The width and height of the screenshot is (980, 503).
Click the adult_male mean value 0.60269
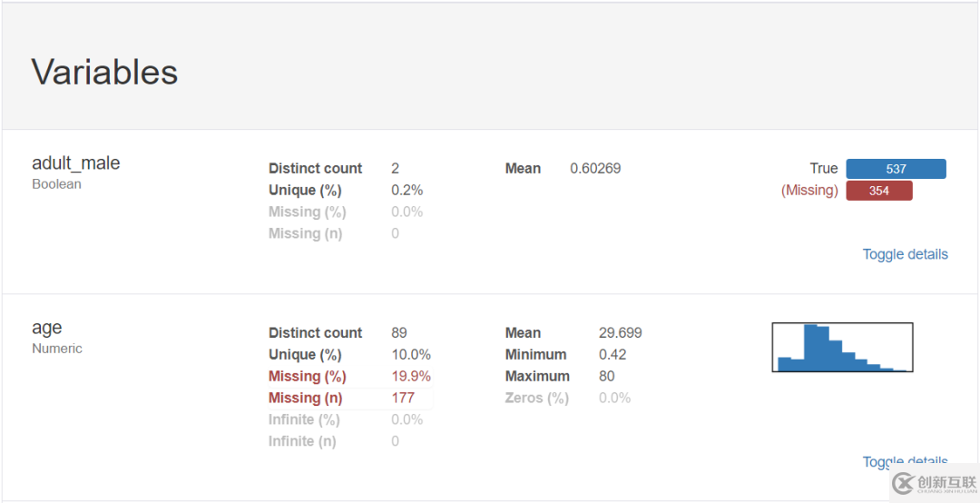click(595, 169)
